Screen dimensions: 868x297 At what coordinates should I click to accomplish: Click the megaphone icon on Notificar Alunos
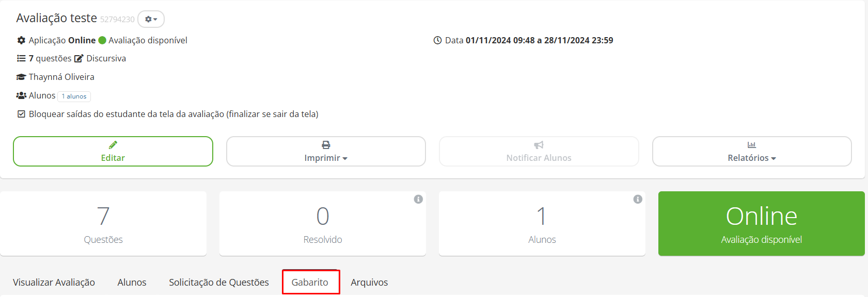coord(539,145)
